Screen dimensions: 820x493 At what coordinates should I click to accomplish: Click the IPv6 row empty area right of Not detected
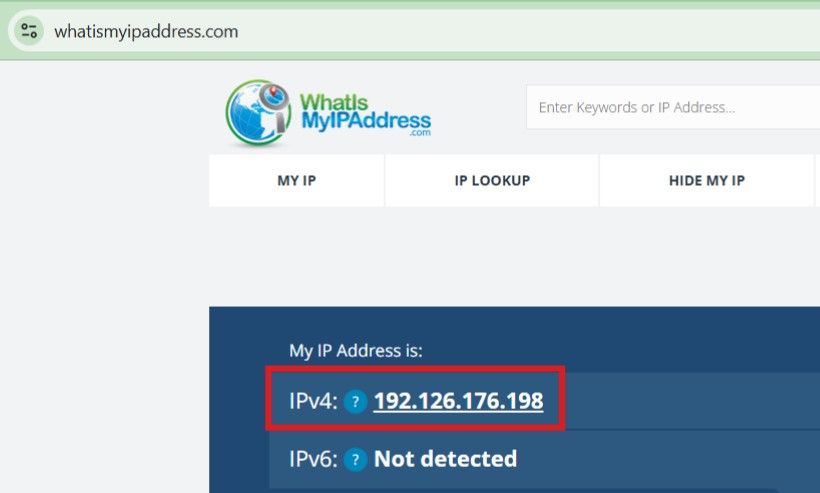(669, 460)
